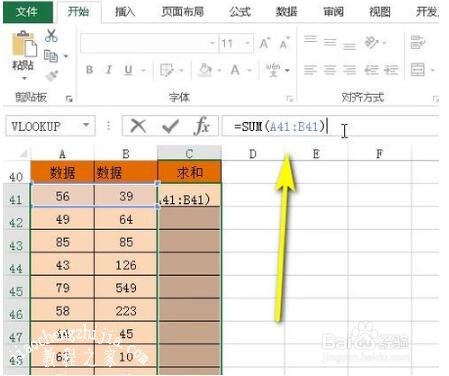449x376 pixels.
Task: Select row 44 header
Action: 16,265
